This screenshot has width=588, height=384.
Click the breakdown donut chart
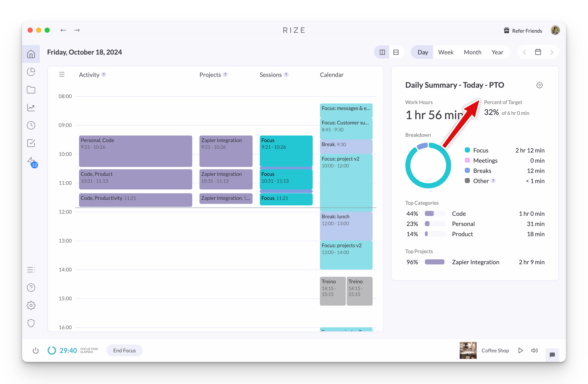428,165
